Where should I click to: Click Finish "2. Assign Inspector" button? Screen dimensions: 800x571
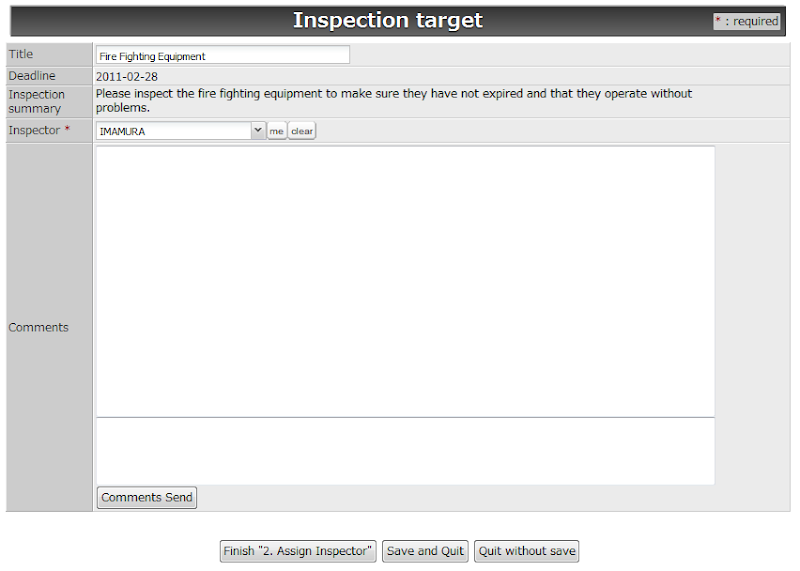[298, 551]
